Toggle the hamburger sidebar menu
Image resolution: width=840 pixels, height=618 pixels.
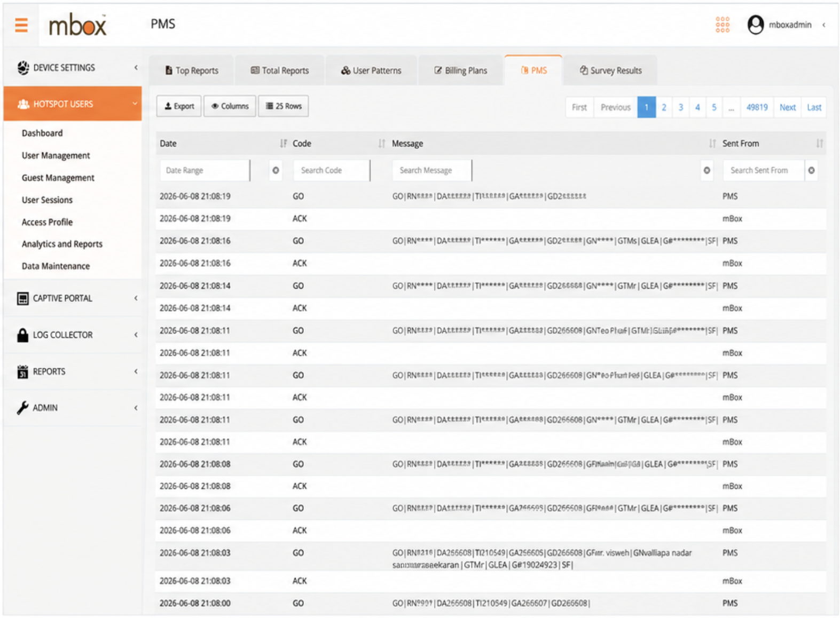[x=21, y=25]
